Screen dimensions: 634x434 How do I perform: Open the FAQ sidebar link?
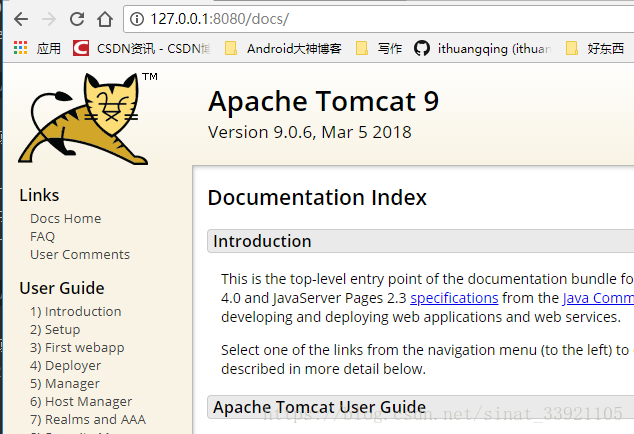click(42, 236)
